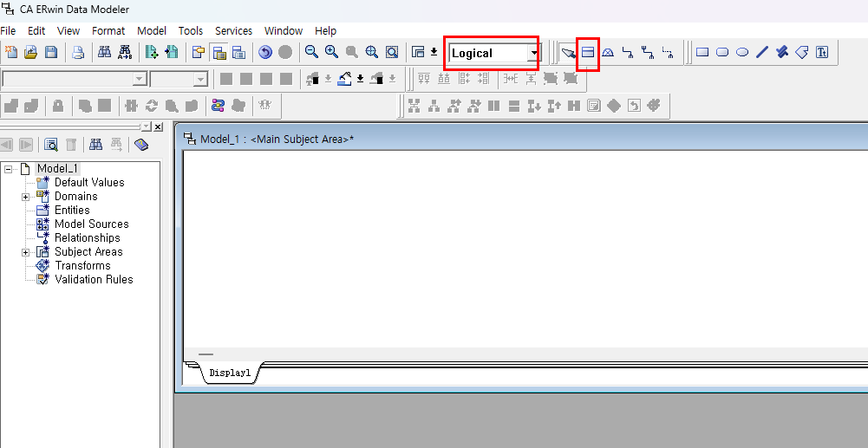
Task: Open the File menu
Action: (x=9, y=31)
